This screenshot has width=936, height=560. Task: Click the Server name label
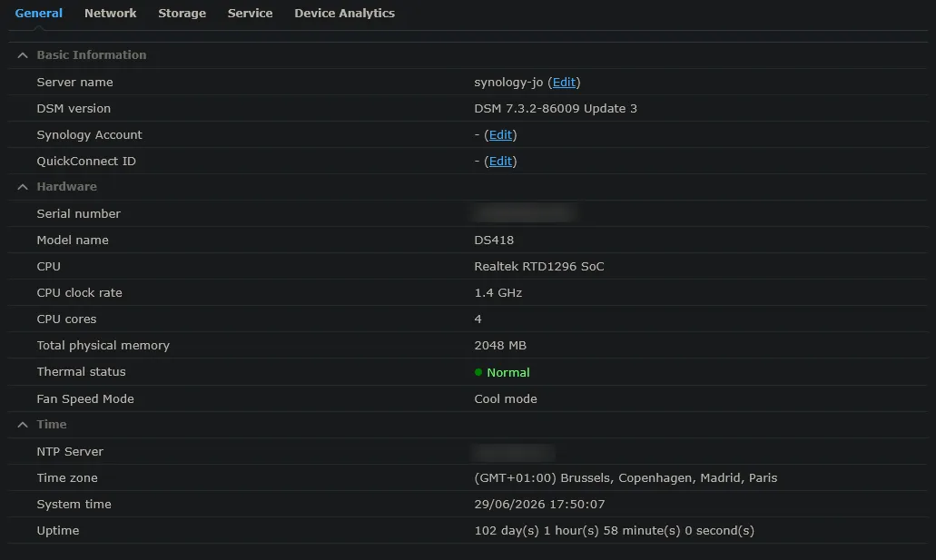pyautogui.click(x=74, y=83)
